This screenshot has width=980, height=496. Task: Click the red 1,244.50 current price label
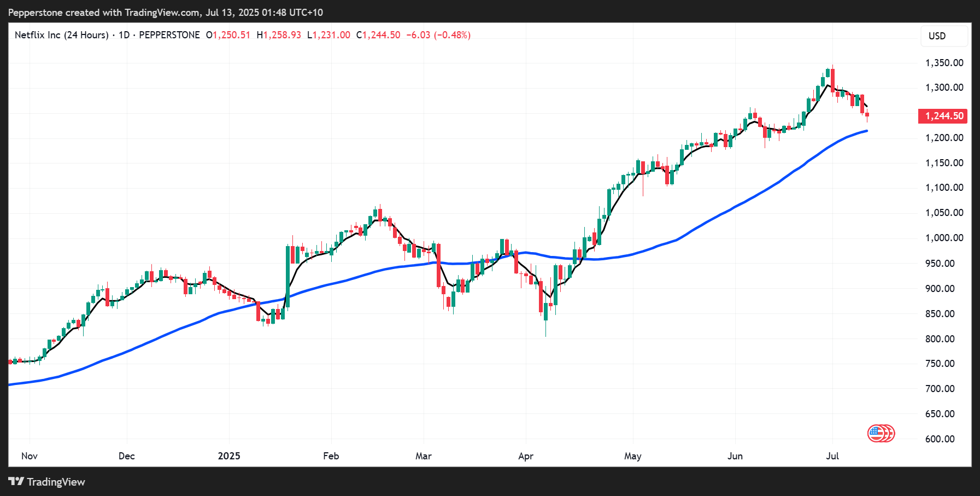click(x=943, y=116)
